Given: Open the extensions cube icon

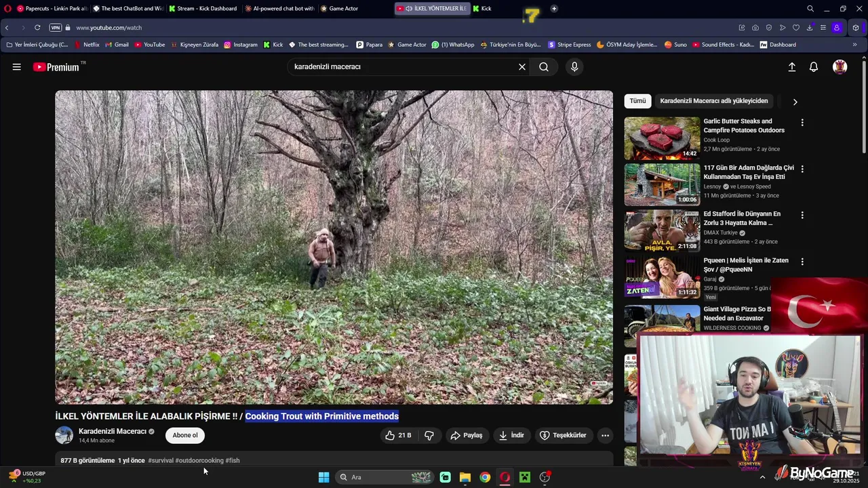Looking at the screenshot, I should [x=856, y=28].
